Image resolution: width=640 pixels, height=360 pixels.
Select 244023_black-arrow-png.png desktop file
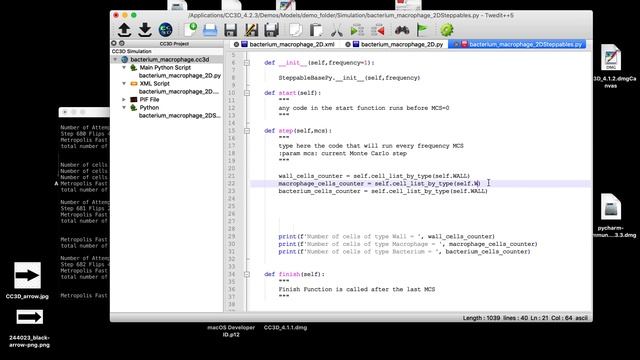(29, 328)
